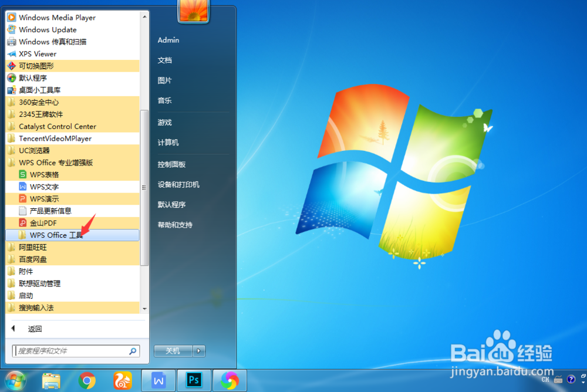Expand the 搜狗输入法 folder
587x392 pixels.
[73, 307]
